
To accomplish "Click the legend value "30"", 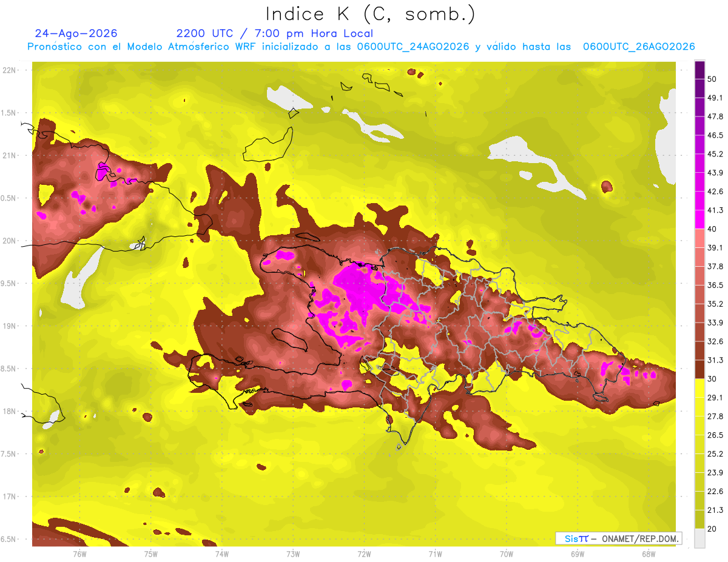I will click(713, 379).
